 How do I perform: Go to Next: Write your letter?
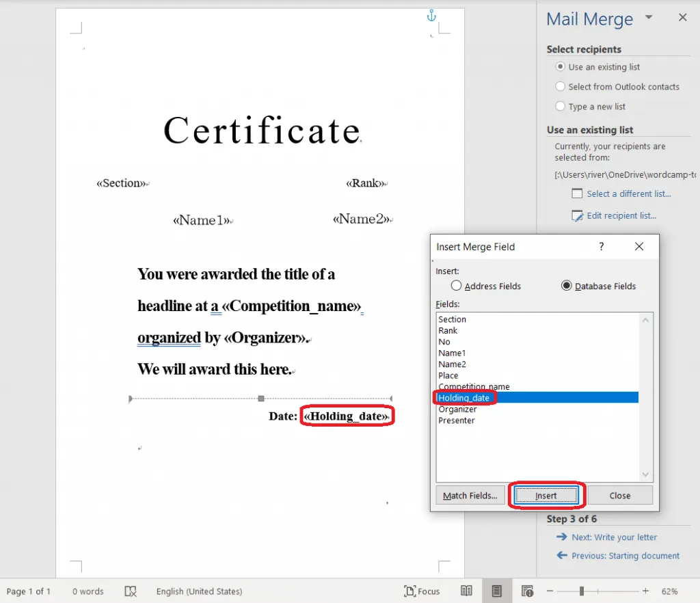(614, 537)
